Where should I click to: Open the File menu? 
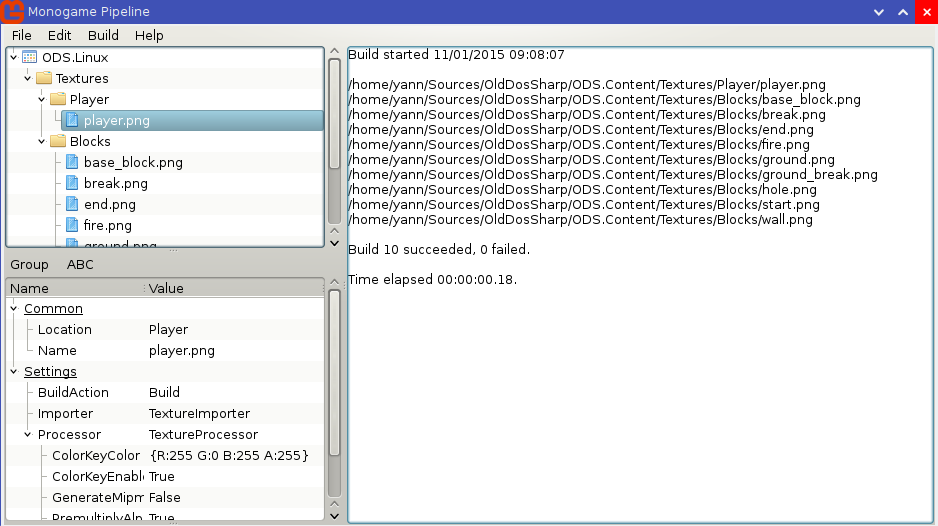point(22,35)
